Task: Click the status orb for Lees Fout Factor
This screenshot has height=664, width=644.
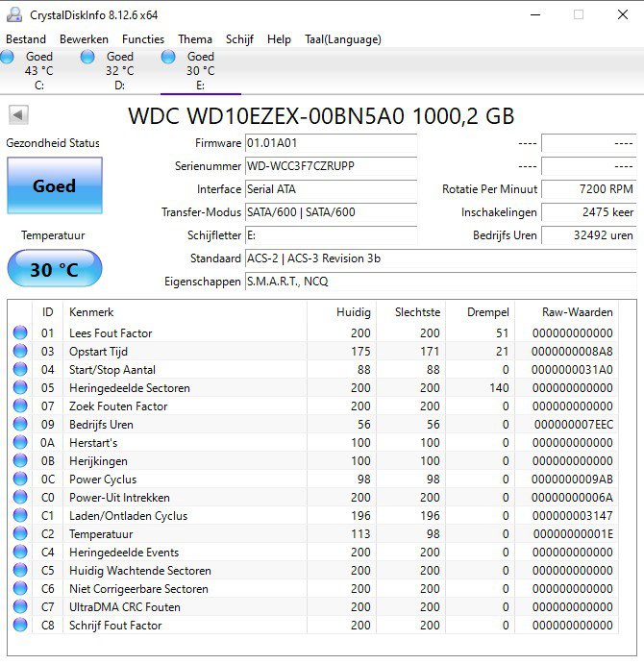Action: coord(20,332)
